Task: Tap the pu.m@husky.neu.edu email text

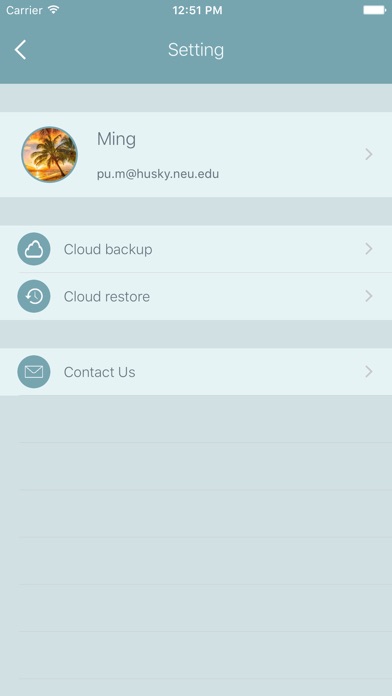Action: (x=158, y=174)
